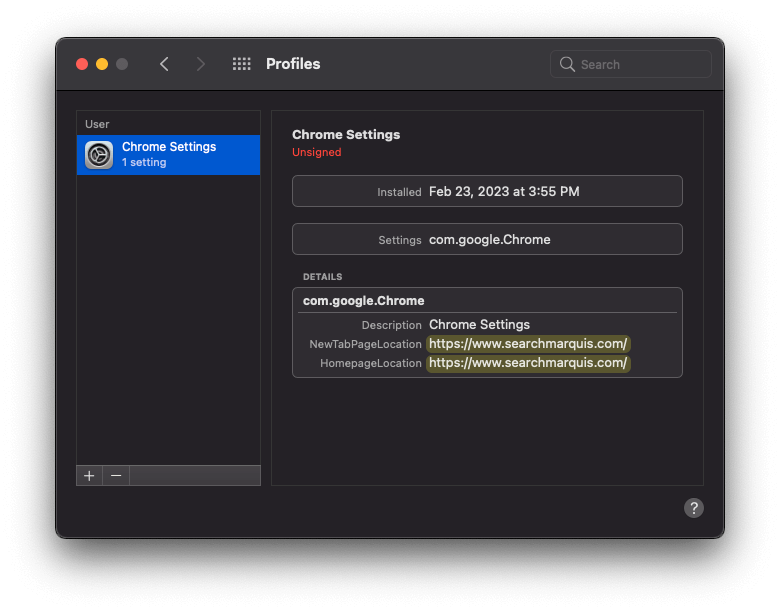Click the magnifying glass search icon
780x612 pixels.
coord(568,64)
